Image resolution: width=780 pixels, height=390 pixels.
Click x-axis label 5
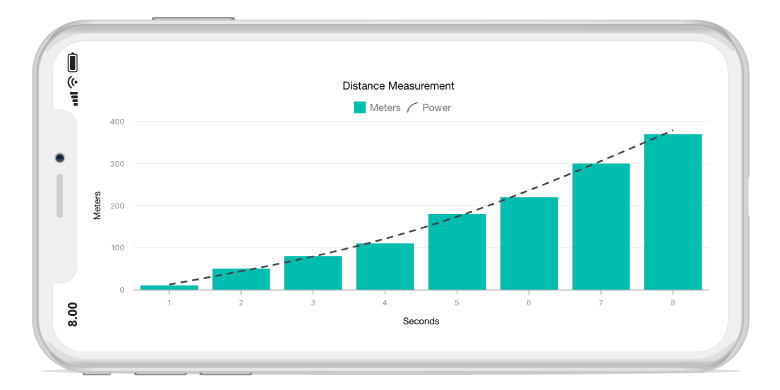click(x=457, y=302)
